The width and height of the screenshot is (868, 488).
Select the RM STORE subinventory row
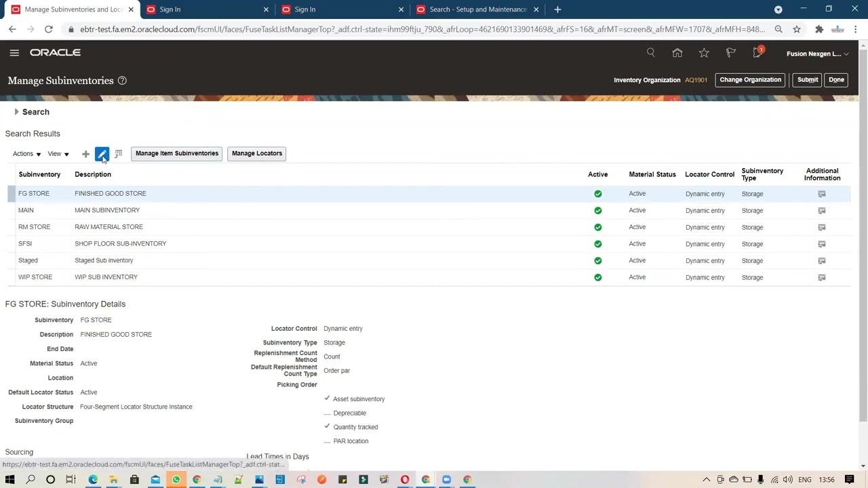[x=429, y=227]
